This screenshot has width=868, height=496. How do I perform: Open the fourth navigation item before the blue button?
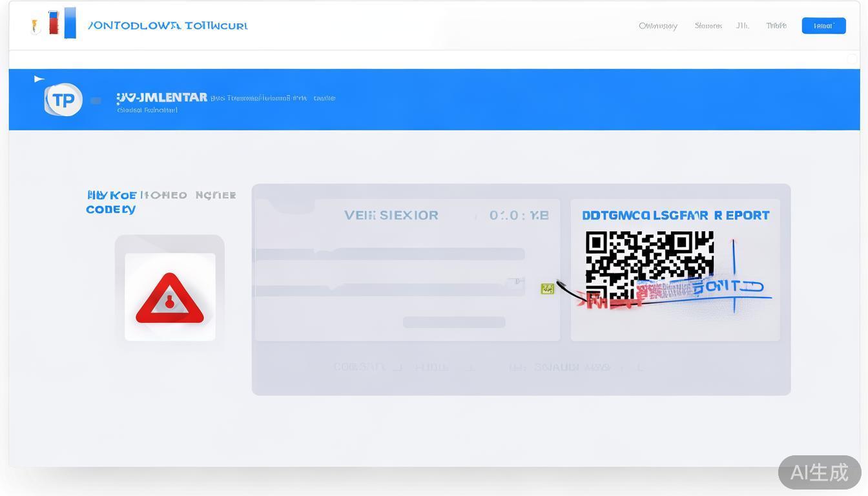pos(776,26)
